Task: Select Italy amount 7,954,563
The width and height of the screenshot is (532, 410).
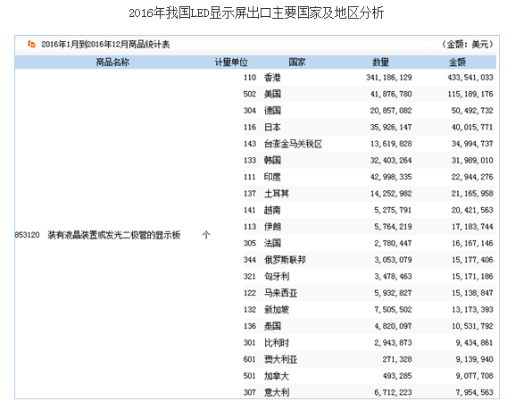Action: pos(474,393)
